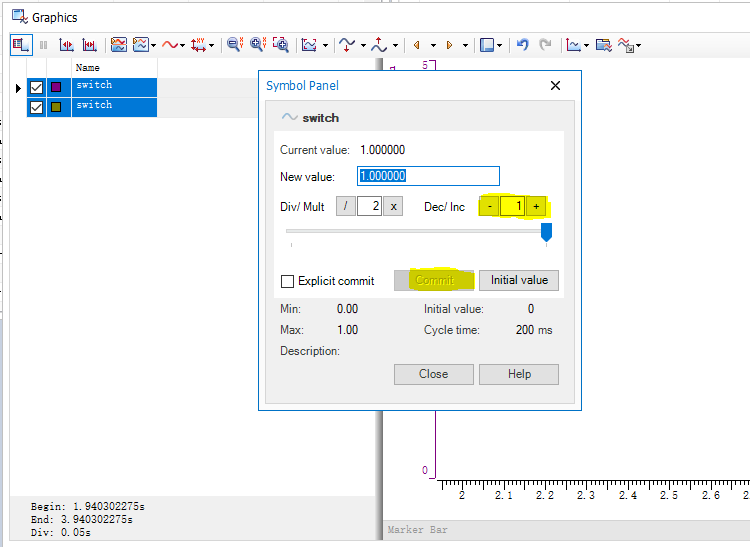This screenshot has width=750, height=547.
Task: Toggle the signal list panel icon
Action: 21,45
